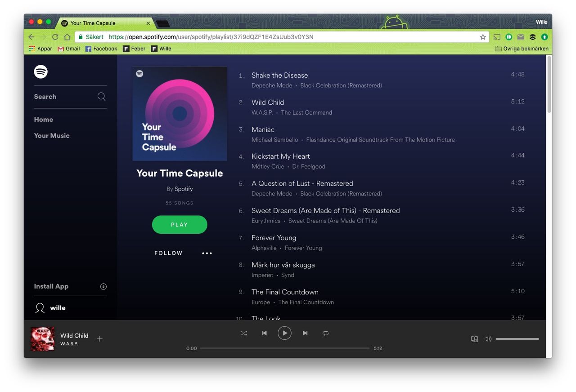
Task: Click the Your Time Capsule cover art
Action: [x=180, y=114]
